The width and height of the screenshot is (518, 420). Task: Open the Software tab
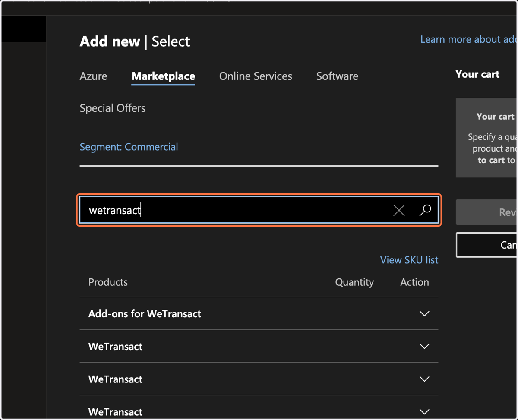coord(337,76)
